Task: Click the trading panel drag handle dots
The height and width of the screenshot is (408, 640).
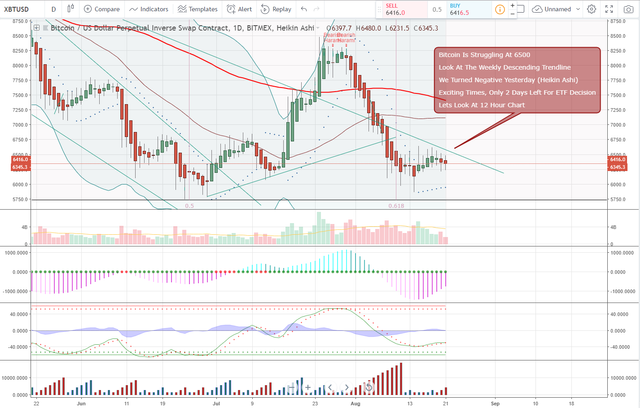Action: click(x=379, y=9)
